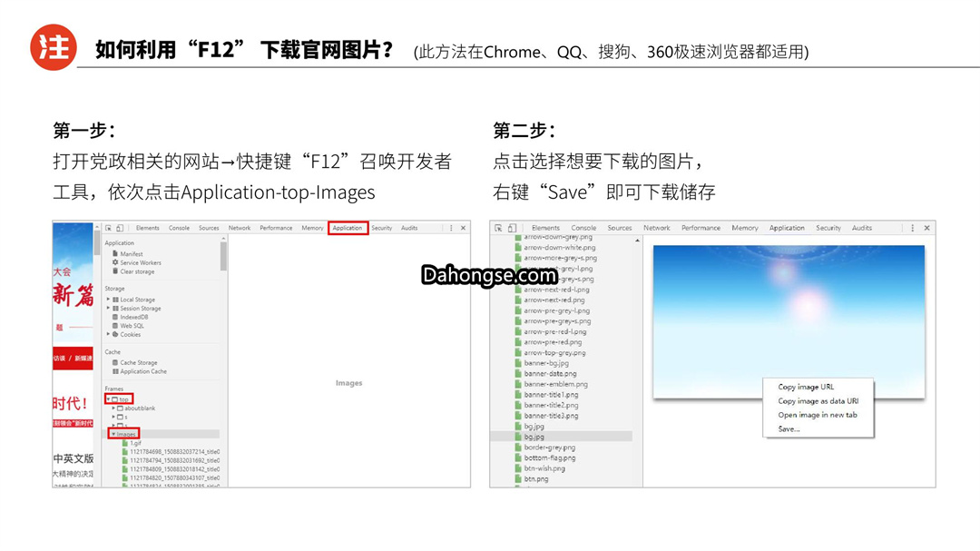Click the file icon beside arrow-top-grey.png
The width and height of the screenshot is (980, 551).
point(518,353)
